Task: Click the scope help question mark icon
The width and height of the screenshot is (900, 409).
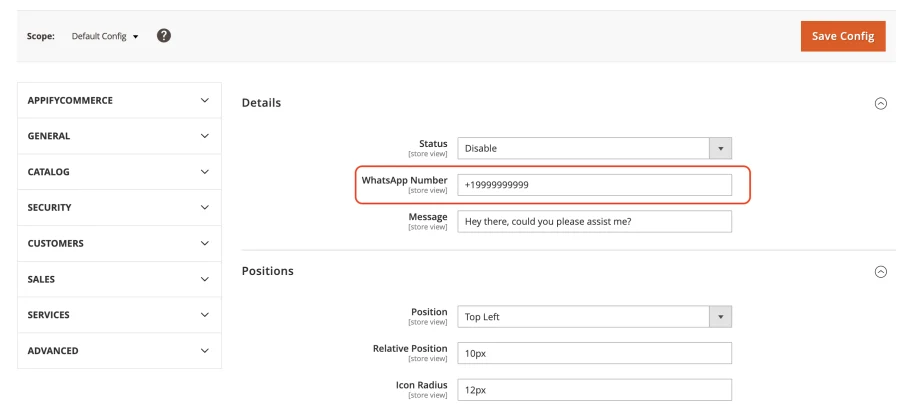Action: [164, 36]
